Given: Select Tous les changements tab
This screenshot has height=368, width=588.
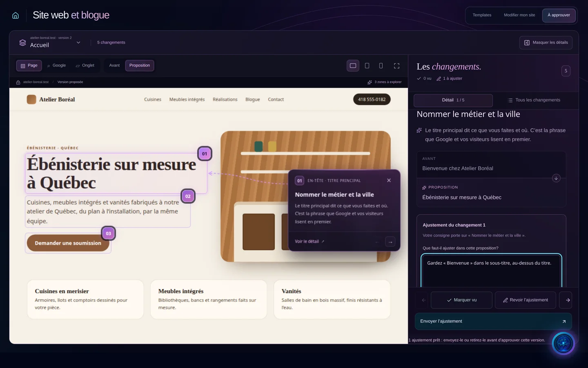Looking at the screenshot, I should pyautogui.click(x=534, y=100).
